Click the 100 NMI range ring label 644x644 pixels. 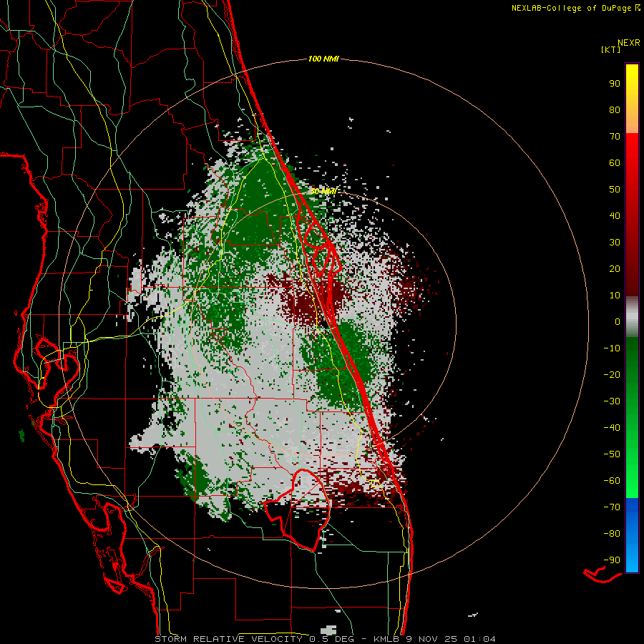tap(323, 59)
